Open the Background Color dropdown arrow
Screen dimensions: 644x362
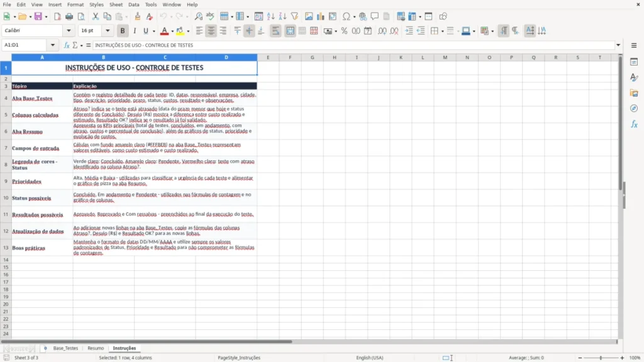click(x=188, y=31)
